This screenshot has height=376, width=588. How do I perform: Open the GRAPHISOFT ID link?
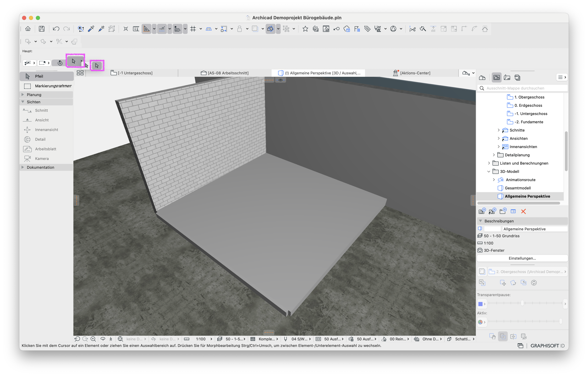tap(548, 346)
